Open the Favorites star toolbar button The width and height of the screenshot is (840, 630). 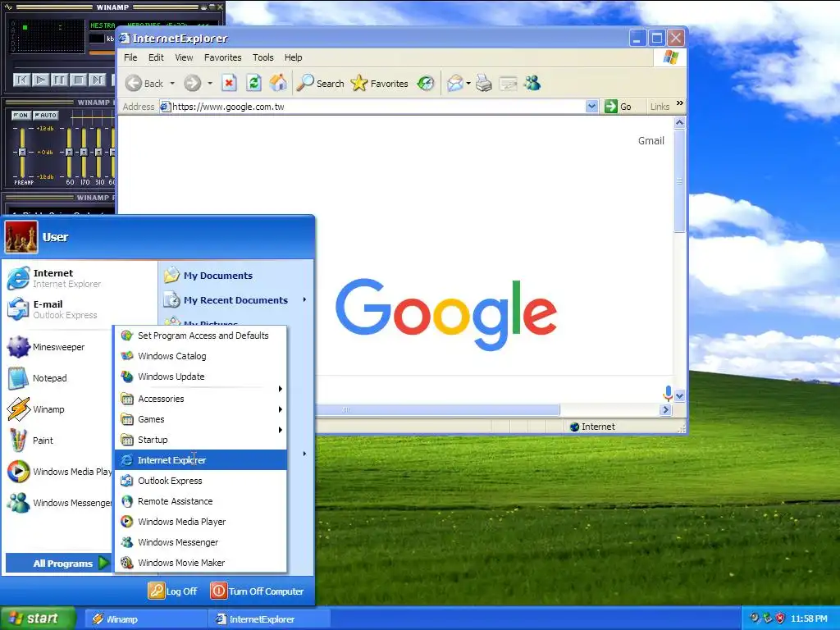pos(379,83)
